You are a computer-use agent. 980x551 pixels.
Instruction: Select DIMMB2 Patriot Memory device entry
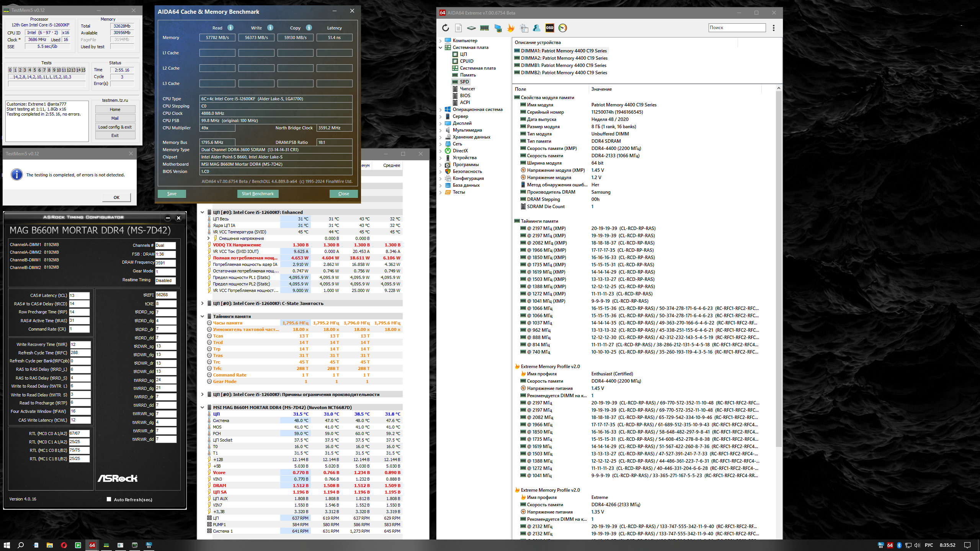pos(563,73)
